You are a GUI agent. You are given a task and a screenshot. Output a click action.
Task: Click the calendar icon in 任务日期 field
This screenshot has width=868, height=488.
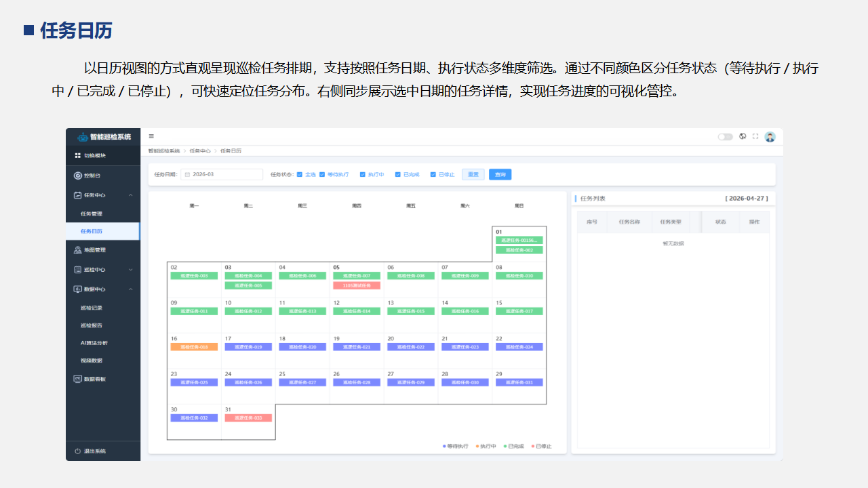tap(187, 174)
